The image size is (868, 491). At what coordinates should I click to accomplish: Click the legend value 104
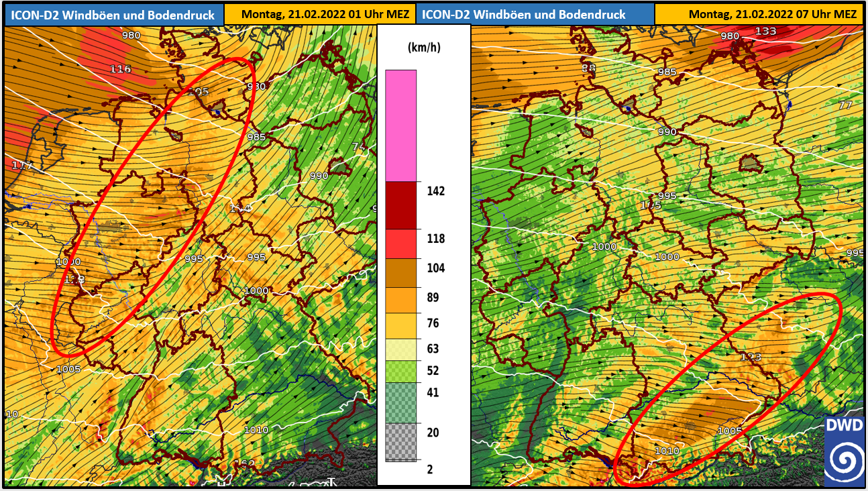pos(436,268)
